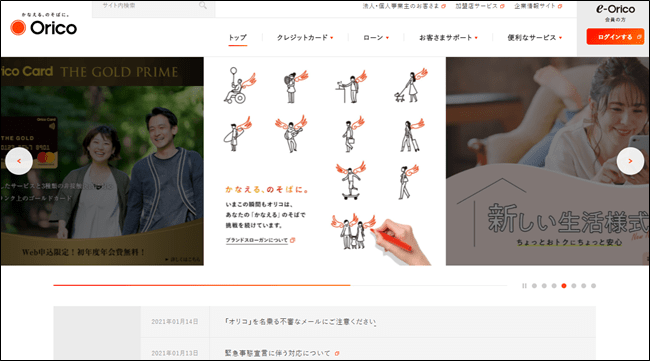Go to the next carousel slide
Screen dimensions: 650x361
(x=630, y=161)
